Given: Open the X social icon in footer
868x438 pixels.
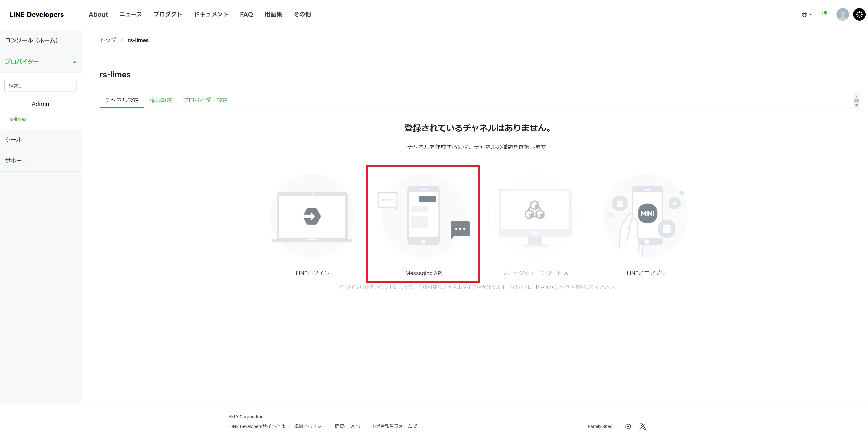Looking at the screenshot, I should pyautogui.click(x=642, y=426).
